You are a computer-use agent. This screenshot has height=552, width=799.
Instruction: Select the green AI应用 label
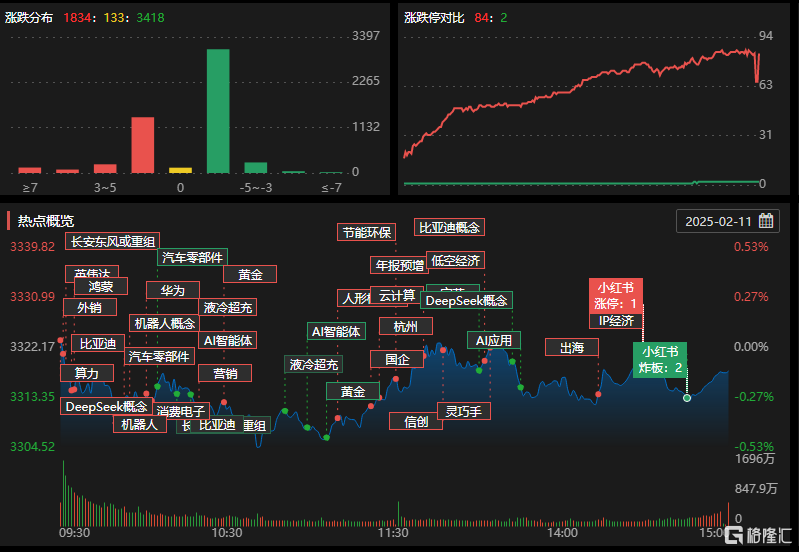pos(494,340)
